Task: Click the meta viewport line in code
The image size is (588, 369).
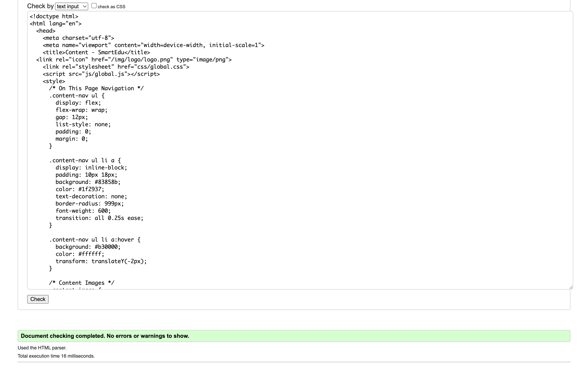Action: point(153,45)
